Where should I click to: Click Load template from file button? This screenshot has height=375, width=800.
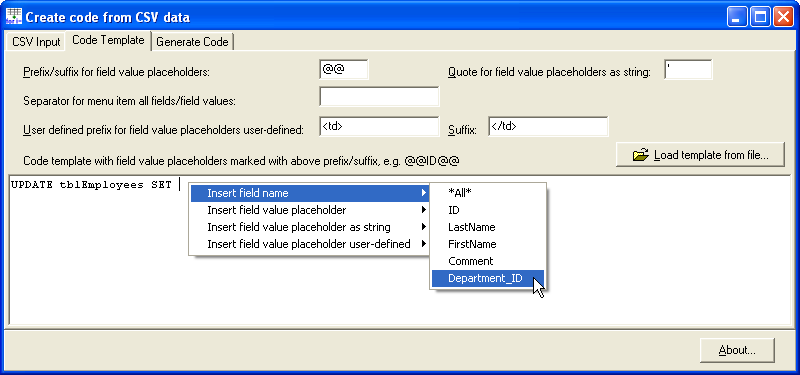[700, 155]
